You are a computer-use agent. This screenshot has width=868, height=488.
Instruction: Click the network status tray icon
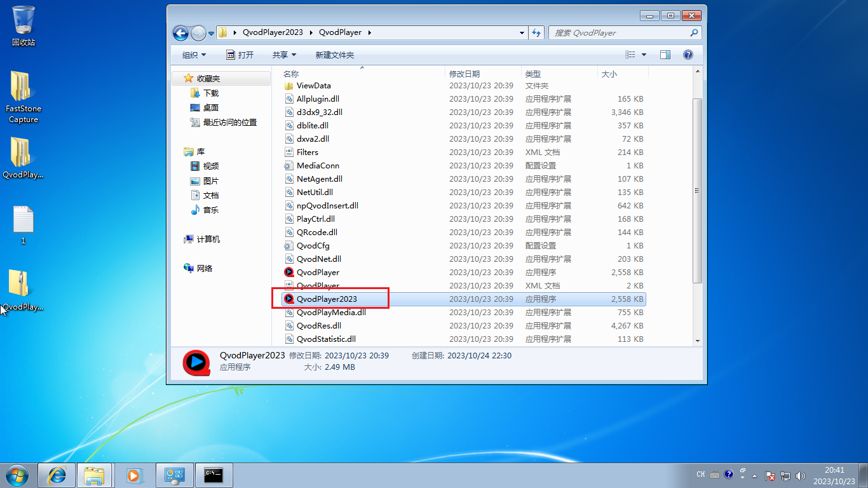[x=785, y=475]
